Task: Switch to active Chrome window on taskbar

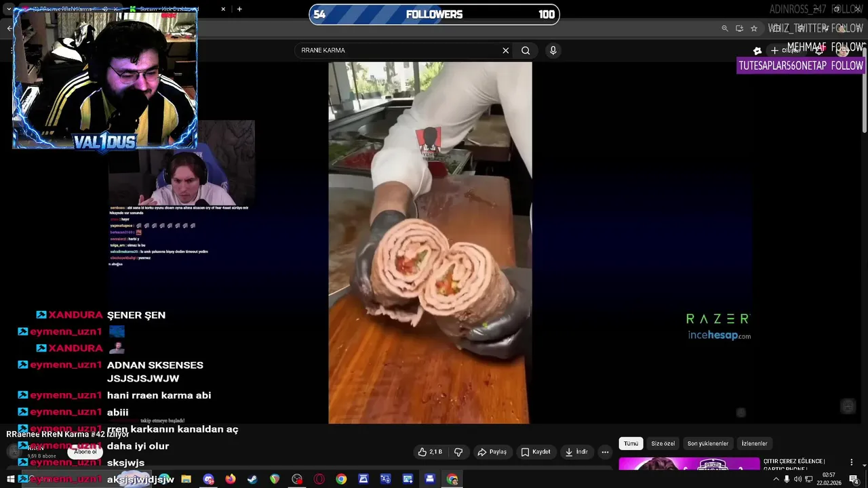Action: [x=452, y=479]
